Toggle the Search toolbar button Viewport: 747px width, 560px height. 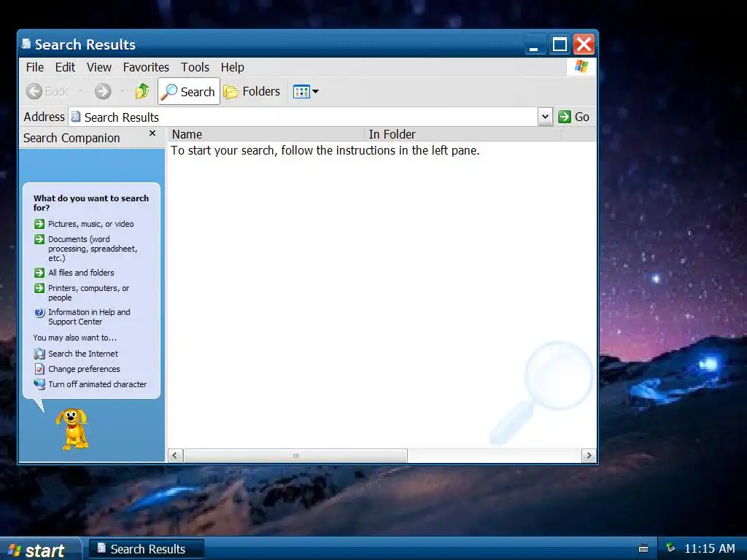coord(189,91)
